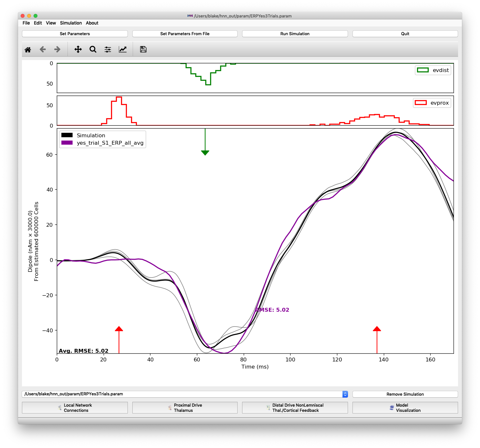Click the HNN icon in title bar
480x448 pixels.
190,16
